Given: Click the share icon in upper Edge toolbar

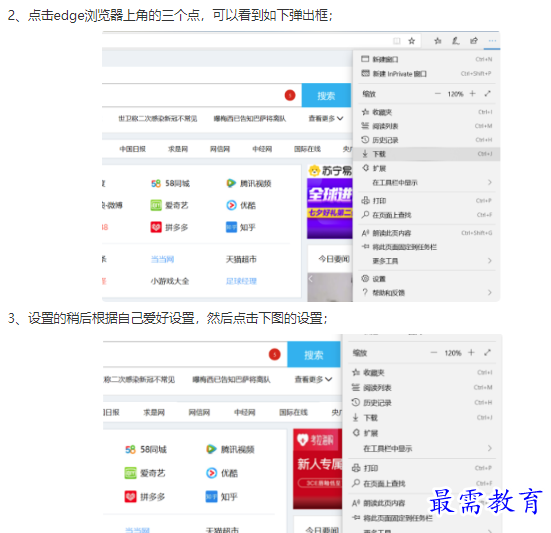Looking at the screenshot, I should 474,41.
